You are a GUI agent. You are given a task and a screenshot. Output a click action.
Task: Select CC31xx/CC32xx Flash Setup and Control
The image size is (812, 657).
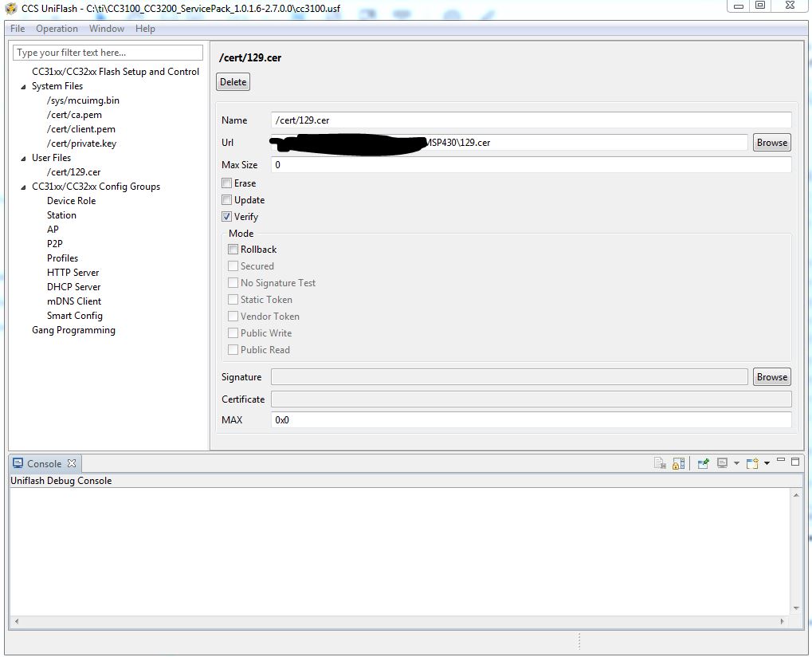tap(116, 72)
